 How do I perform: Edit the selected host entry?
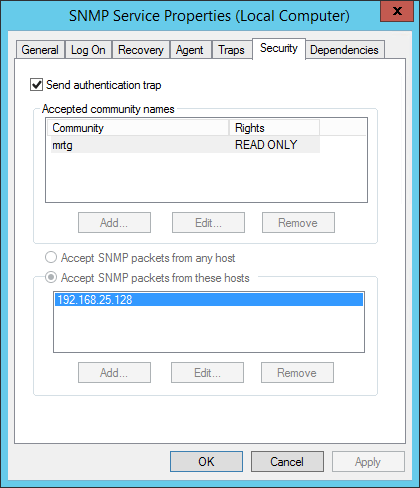tap(207, 372)
